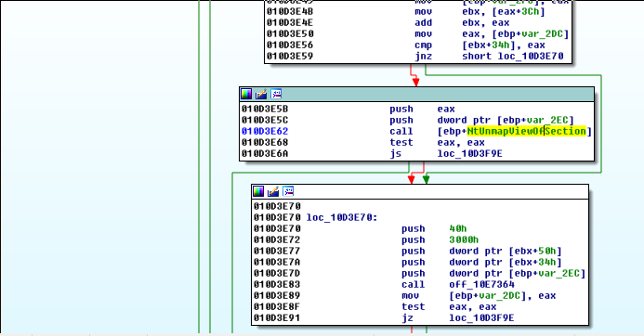Select test mnemonic at 010D3E68
The width and height of the screenshot is (644, 336).
pos(401,142)
